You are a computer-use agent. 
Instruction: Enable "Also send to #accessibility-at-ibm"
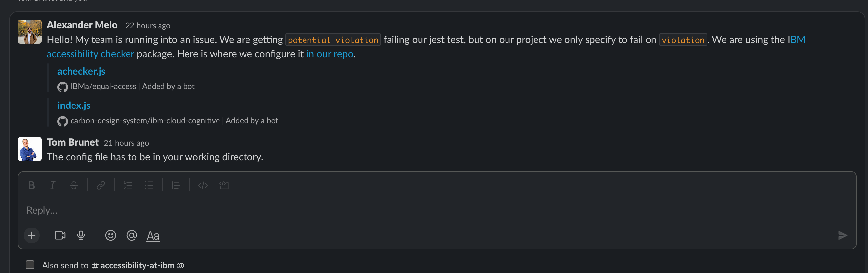pyautogui.click(x=30, y=265)
